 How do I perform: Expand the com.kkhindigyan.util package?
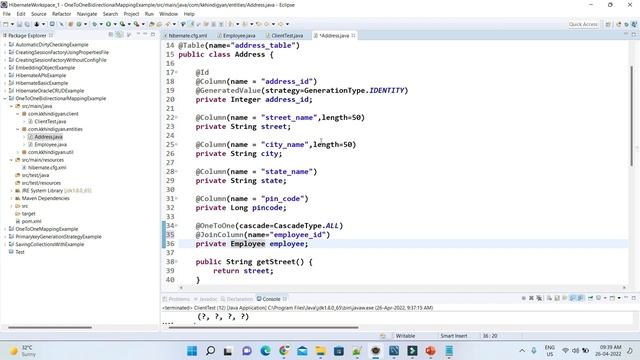tap(18, 152)
